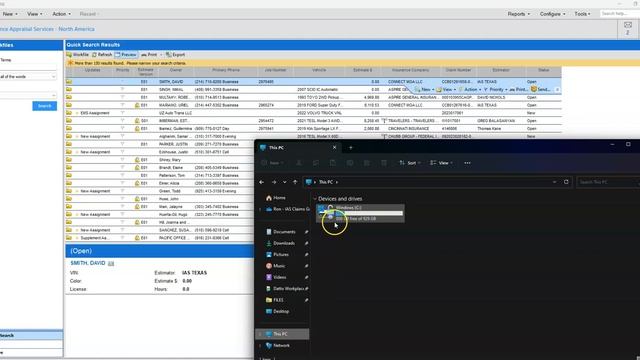Click the lock icon in MARIANO, URIEL row
640x360 pixels.
138,105
